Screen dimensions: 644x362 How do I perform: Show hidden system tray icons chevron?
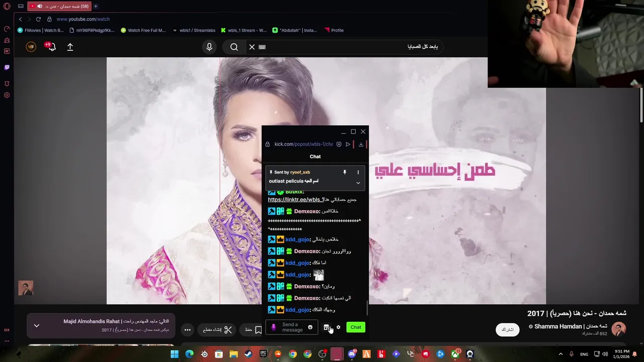pyautogui.click(x=560, y=354)
